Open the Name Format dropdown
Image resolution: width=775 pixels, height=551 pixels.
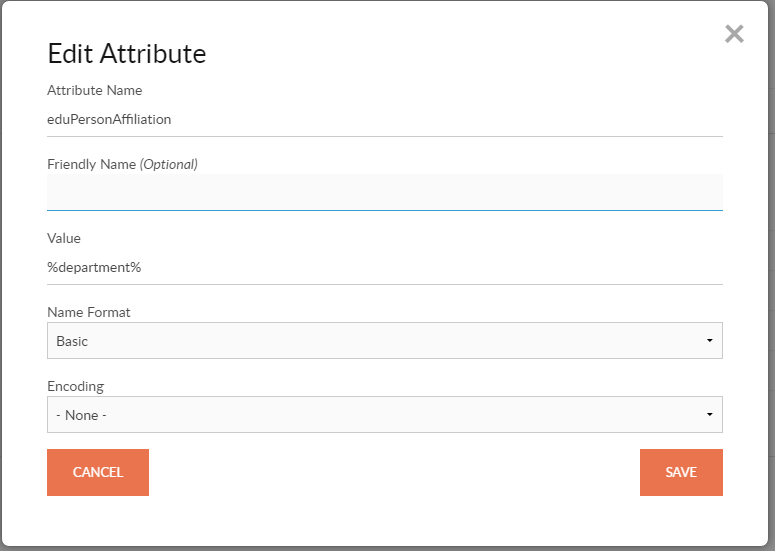(384, 341)
